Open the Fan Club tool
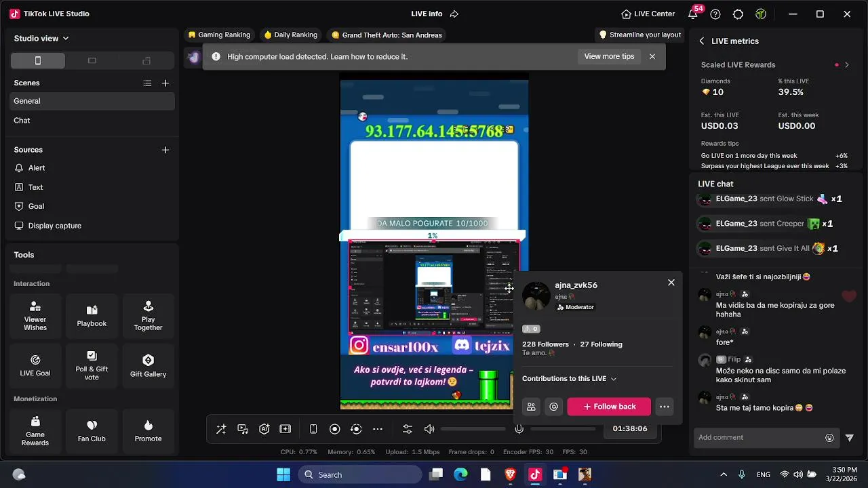 coord(92,431)
